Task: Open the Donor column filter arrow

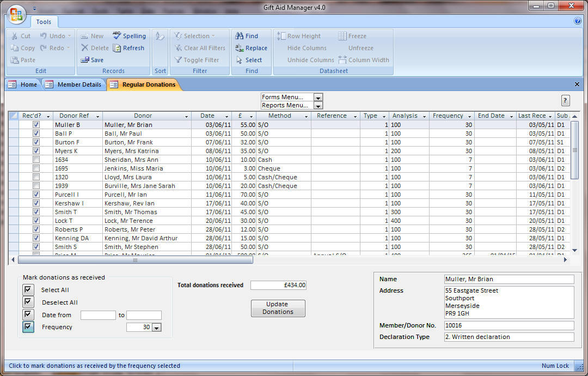Action: coord(186,116)
